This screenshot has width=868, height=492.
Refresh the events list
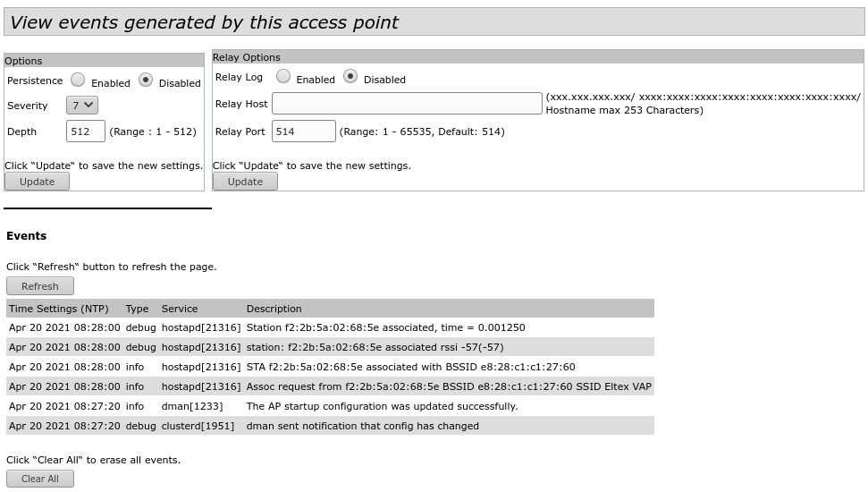pos(40,286)
